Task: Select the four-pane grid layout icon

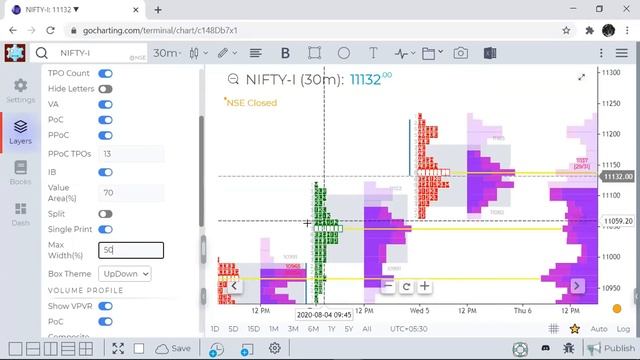Action: pyautogui.click(x=86, y=349)
